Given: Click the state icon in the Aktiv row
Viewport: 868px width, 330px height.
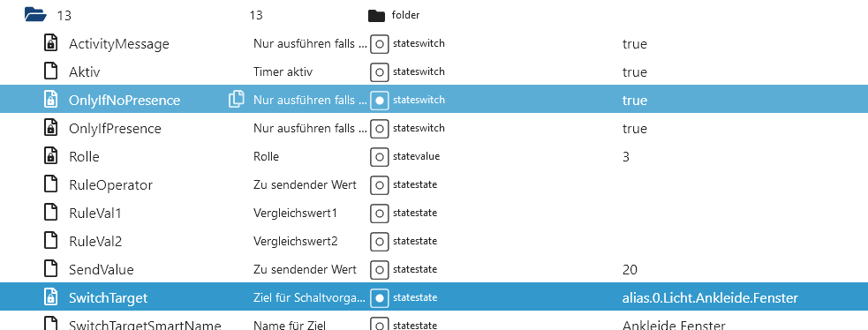Looking at the screenshot, I should coord(379,71).
